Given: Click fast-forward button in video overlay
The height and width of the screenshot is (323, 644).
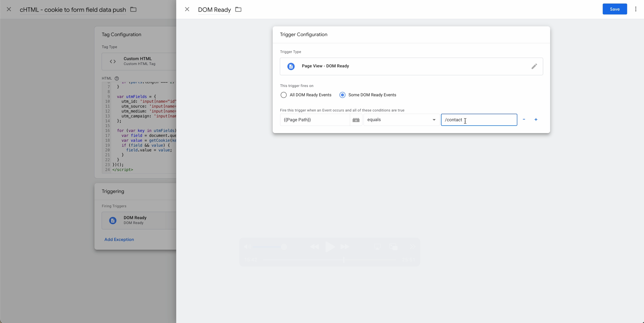Looking at the screenshot, I should [x=345, y=247].
